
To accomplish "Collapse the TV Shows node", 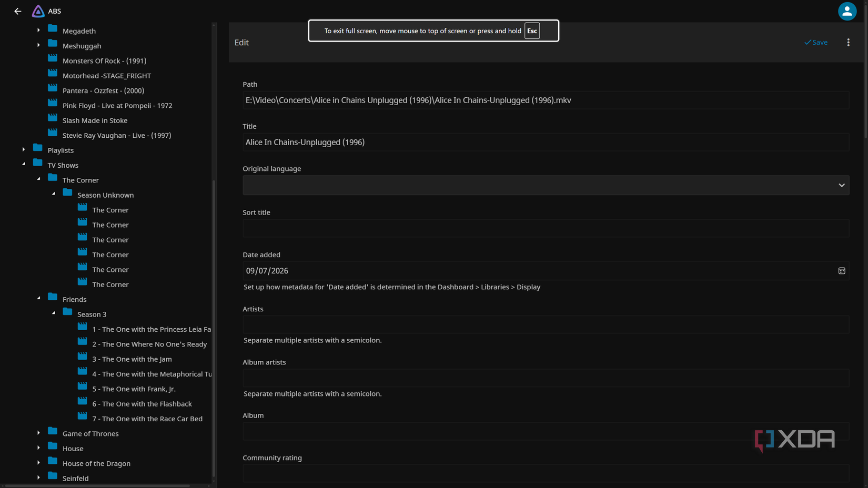I will [24, 164].
